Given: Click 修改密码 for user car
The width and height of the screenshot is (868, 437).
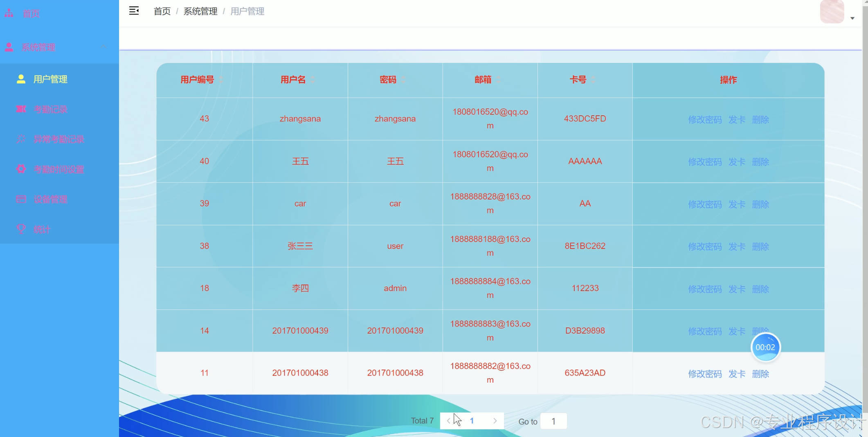Looking at the screenshot, I should 705,204.
